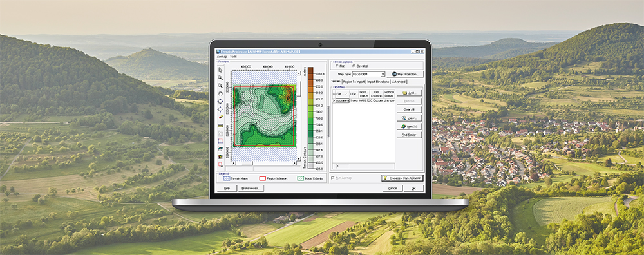Open the Tools menu
Viewport: 644px width, 255px height.
click(233, 57)
